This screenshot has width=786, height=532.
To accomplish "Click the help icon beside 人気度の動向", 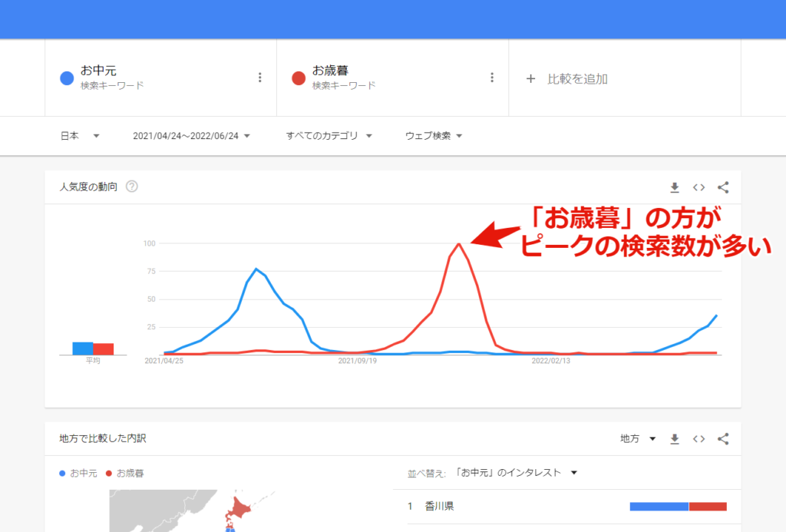I will click(x=131, y=187).
